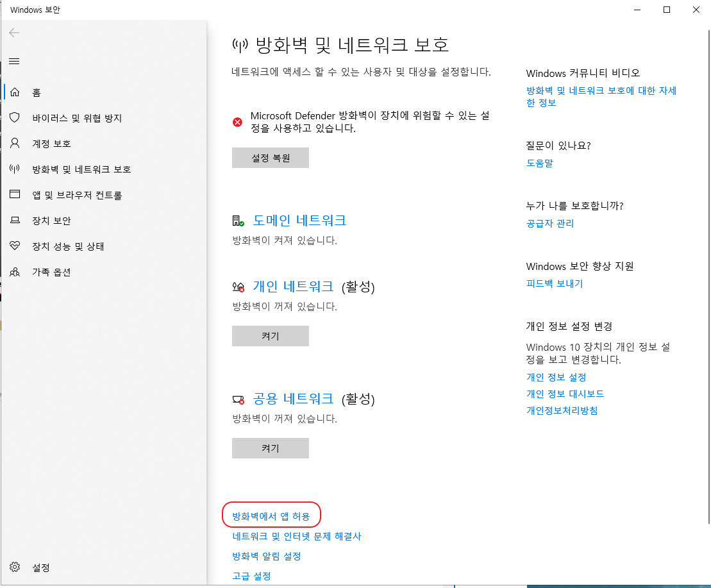Open 개인 정보 대시보드 link
Image resolution: width=711 pixels, height=588 pixels.
point(565,394)
